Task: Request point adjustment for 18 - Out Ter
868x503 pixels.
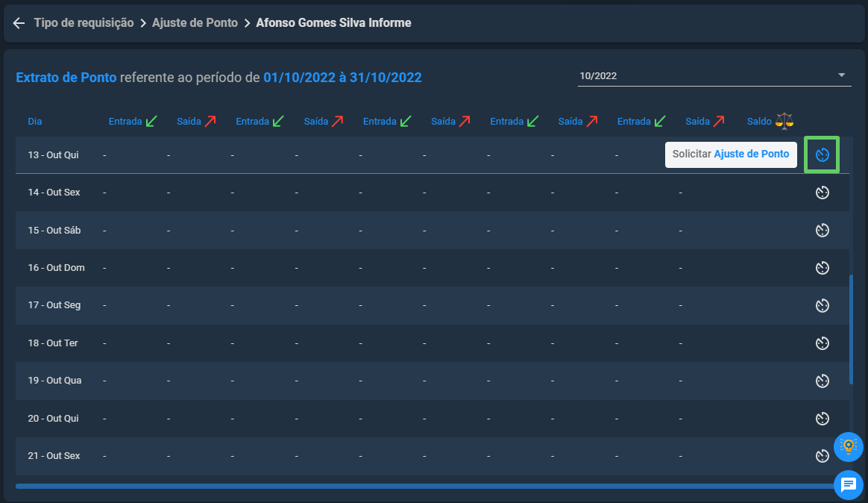Action: 822,343
